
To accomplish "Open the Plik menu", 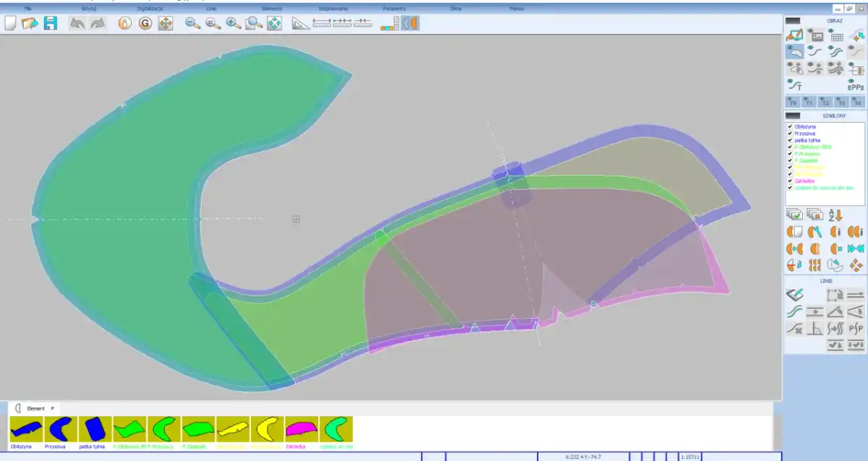I will (x=27, y=9).
